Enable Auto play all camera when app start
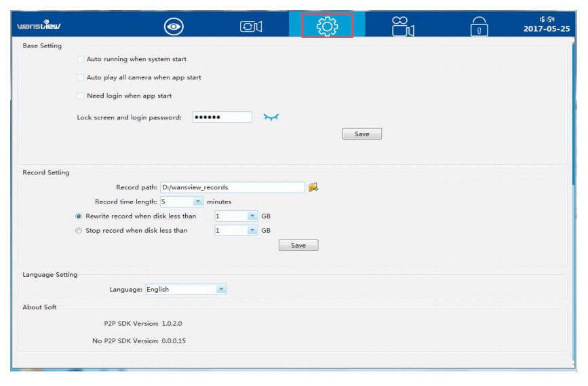Viewport: 588px width, 386px height. [80, 77]
